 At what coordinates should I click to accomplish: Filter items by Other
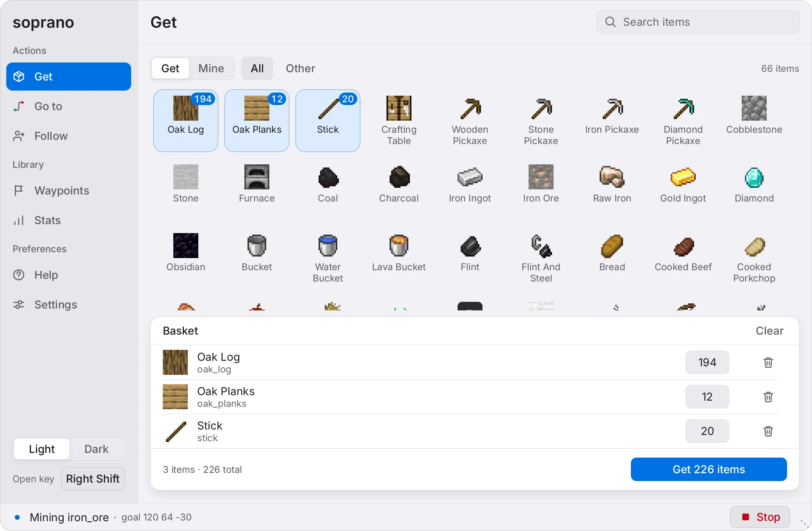300,68
